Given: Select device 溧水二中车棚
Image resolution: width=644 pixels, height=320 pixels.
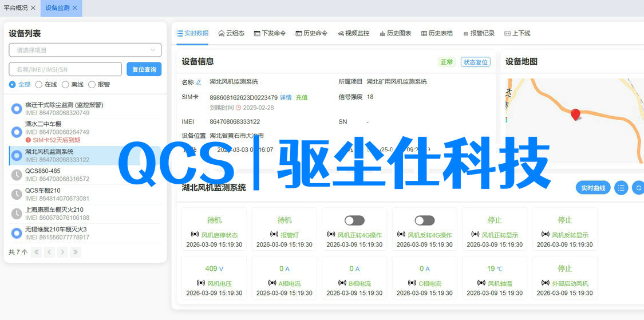Looking at the screenshot, I should pos(85,132).
